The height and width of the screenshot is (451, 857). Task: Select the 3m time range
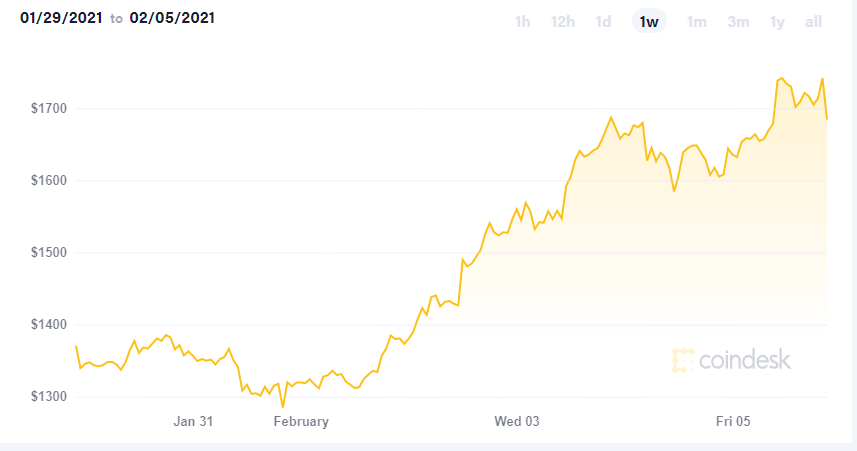[x=738, y=22]
